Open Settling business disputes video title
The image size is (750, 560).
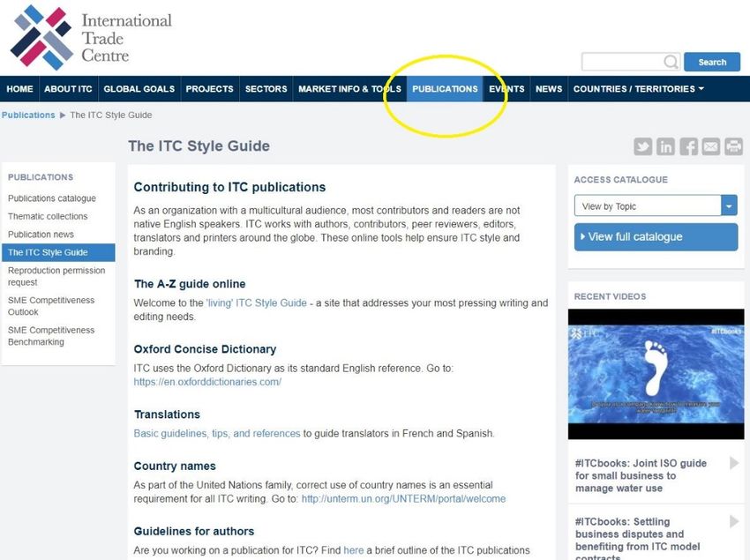(x=637, y=540)
